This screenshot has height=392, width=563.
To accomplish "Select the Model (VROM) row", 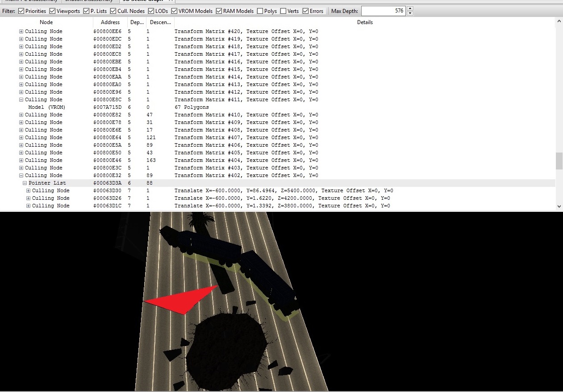I will (278, 107).
